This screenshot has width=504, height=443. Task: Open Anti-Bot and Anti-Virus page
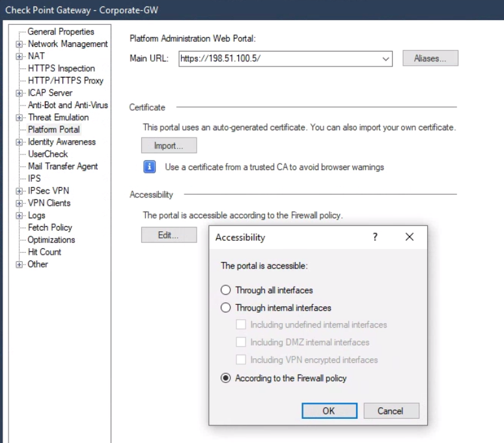click(68, 105)
